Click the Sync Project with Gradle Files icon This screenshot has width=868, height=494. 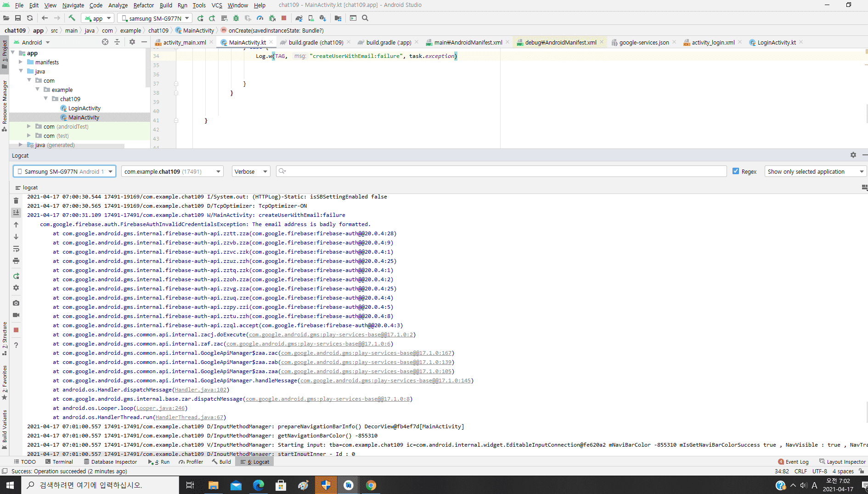tap(299, 18)
